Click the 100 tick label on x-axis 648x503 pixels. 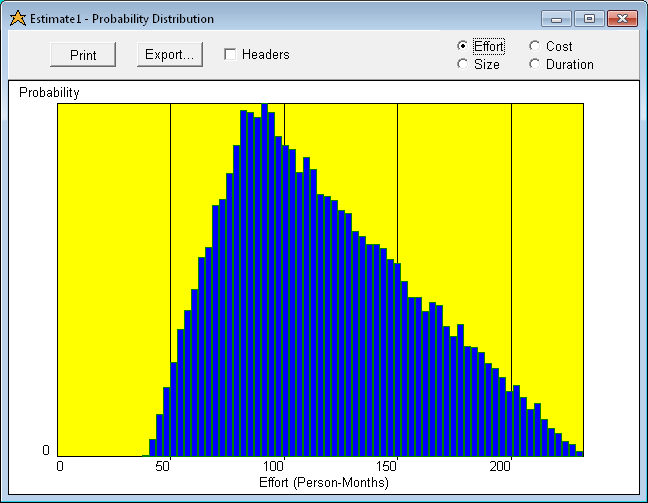273,466
